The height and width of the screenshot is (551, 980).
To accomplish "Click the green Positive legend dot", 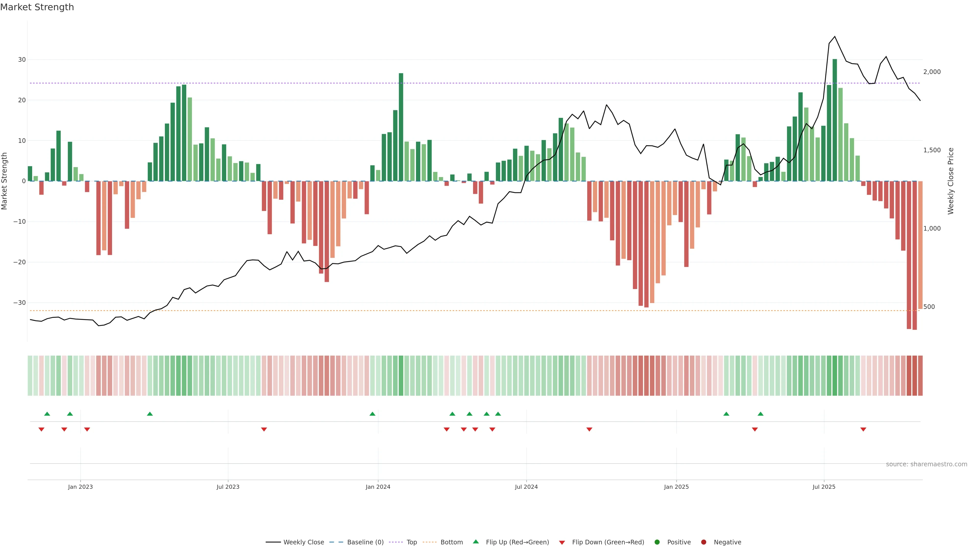I will (x=657, y=542).
